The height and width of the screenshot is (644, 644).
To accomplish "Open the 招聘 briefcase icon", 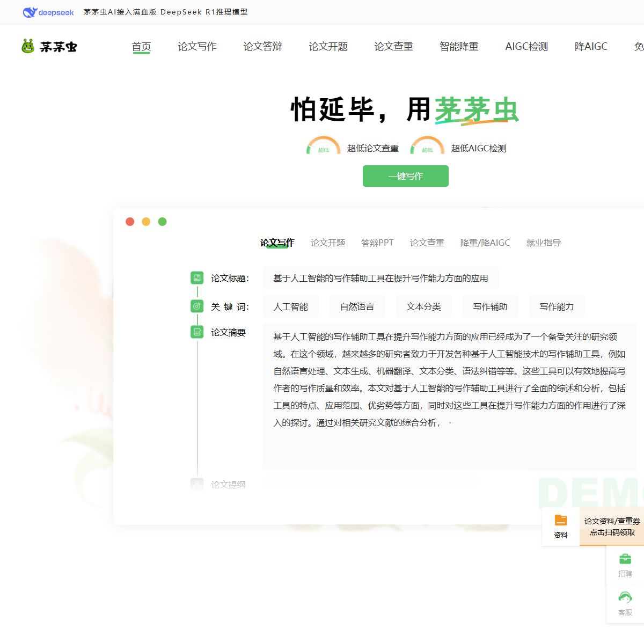I will pyautogui.click(x=625, y=559).
